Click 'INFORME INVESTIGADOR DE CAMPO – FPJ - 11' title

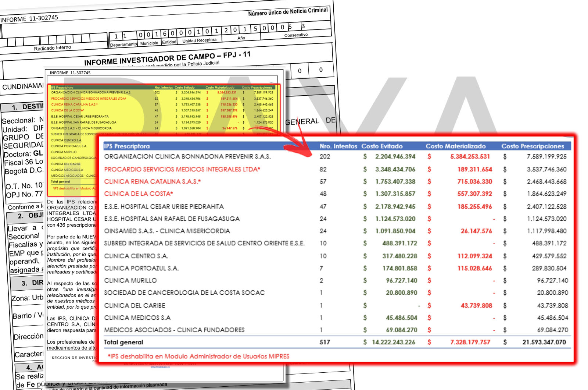[x=167, y=58]
